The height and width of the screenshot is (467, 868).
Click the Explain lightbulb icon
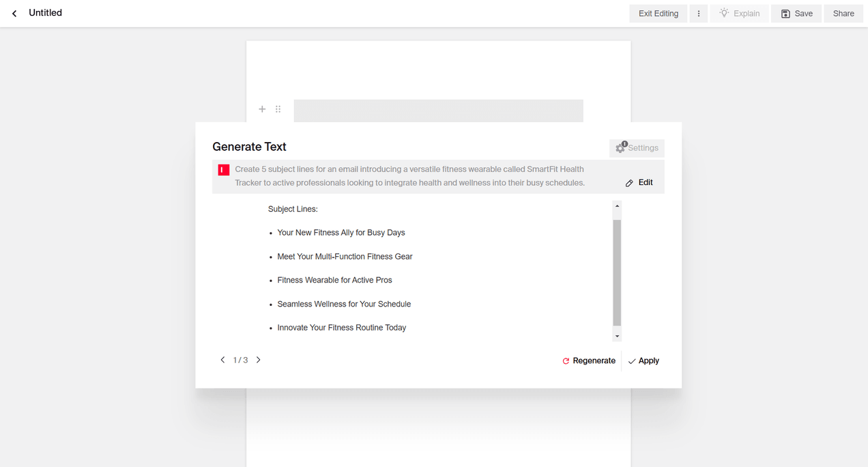pos(723,13)
